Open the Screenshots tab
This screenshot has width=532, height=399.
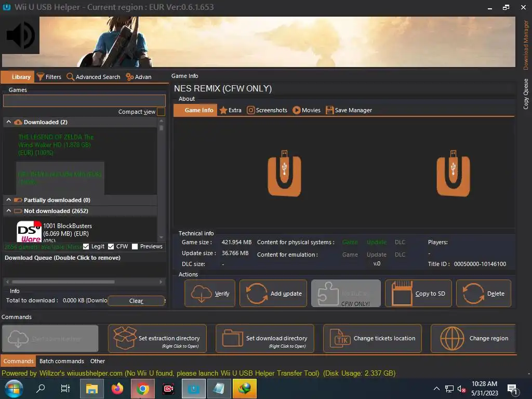(x=267, y=110)
